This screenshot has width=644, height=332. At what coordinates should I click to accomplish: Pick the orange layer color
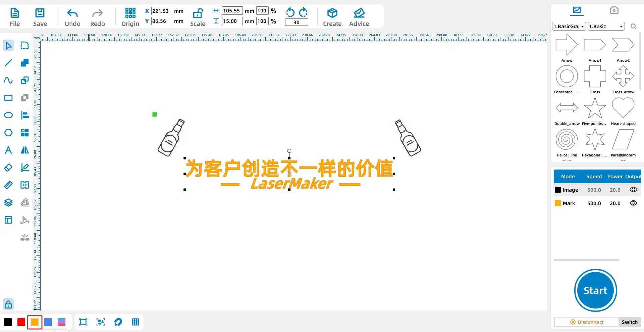(x=35, y=322)
